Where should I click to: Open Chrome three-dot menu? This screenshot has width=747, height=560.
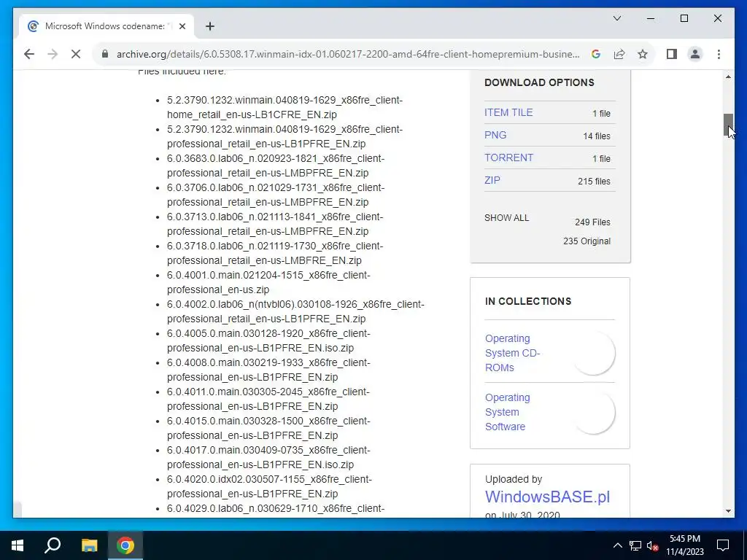(x=719, y=54)
